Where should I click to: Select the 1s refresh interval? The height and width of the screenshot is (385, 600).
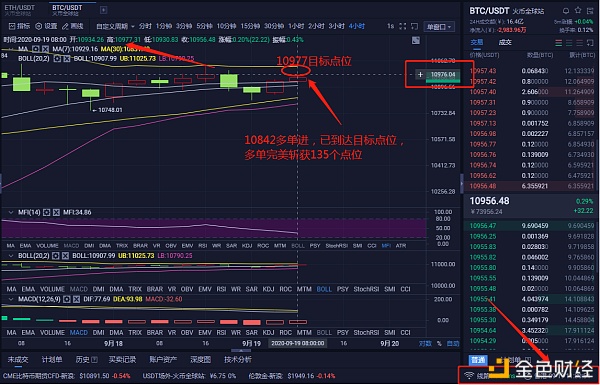[390, 26]
